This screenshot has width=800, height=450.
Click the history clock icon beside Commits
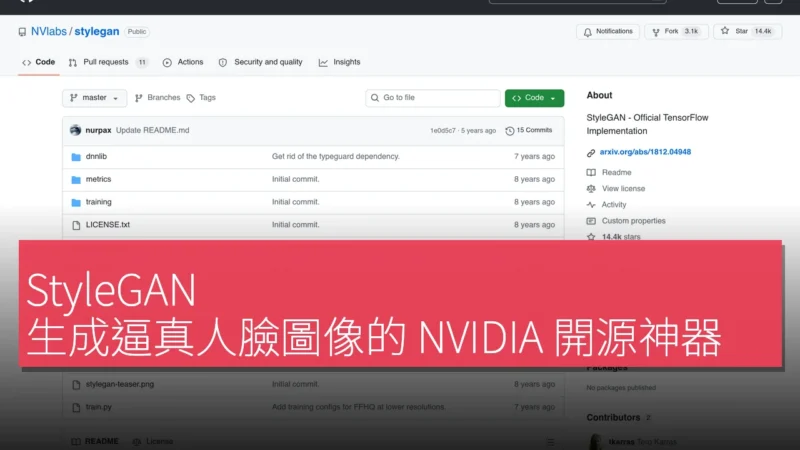coord(510,131)
